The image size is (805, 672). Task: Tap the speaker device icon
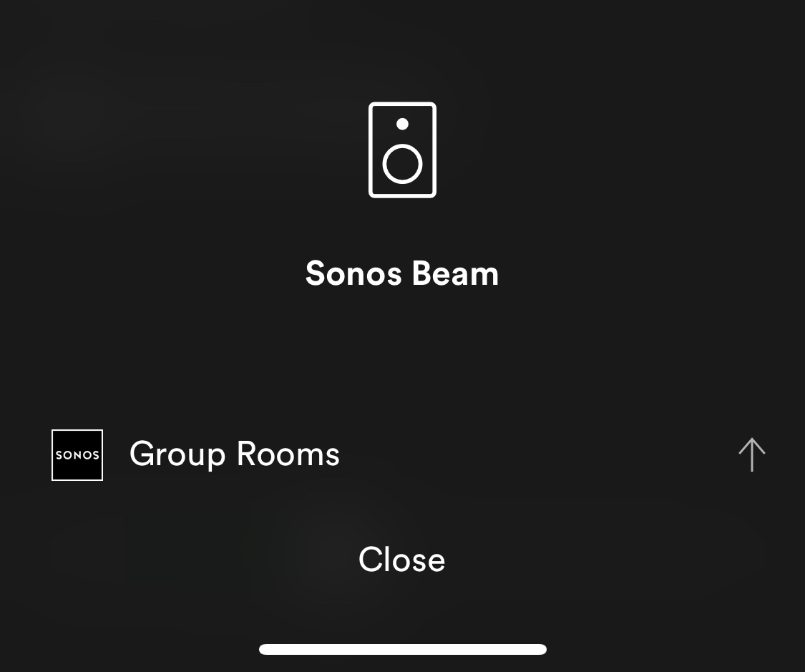(x=402, y=150)
